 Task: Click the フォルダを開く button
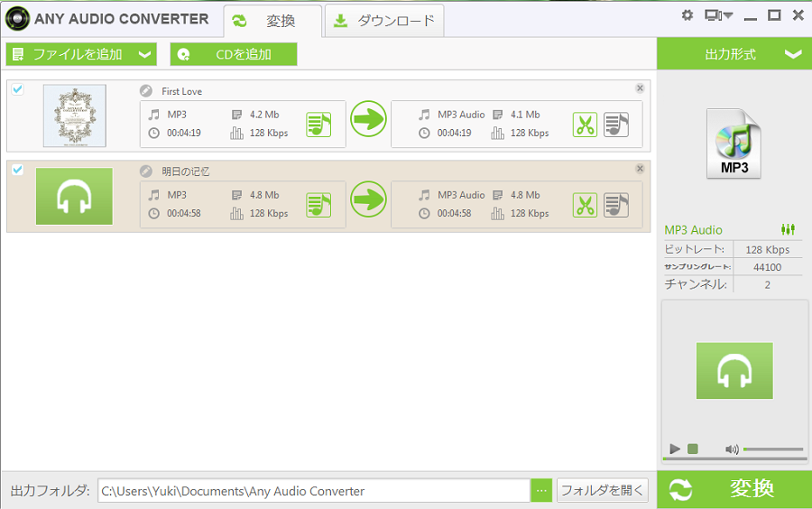point(603,490)
